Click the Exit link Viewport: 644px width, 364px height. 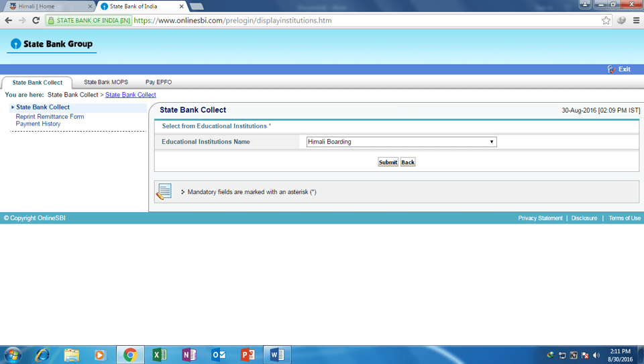(625, 69)
